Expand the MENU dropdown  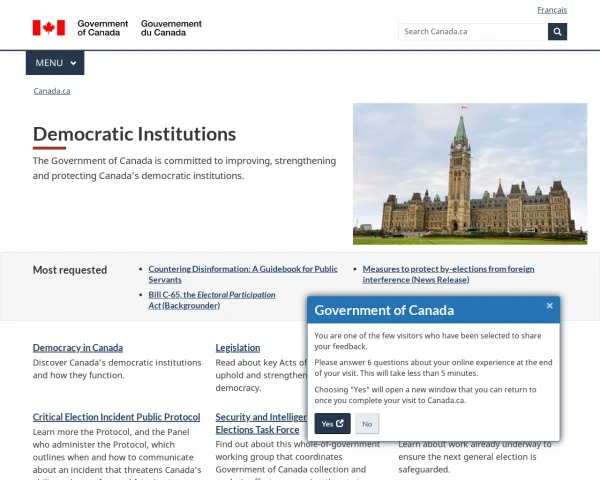click(55, 63)
